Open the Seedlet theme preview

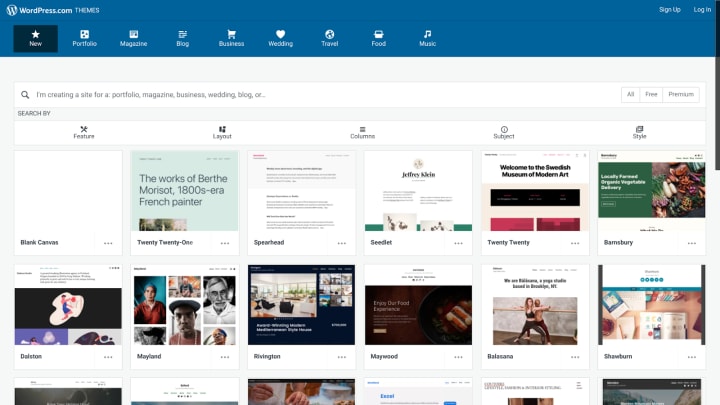click(418, 191)
